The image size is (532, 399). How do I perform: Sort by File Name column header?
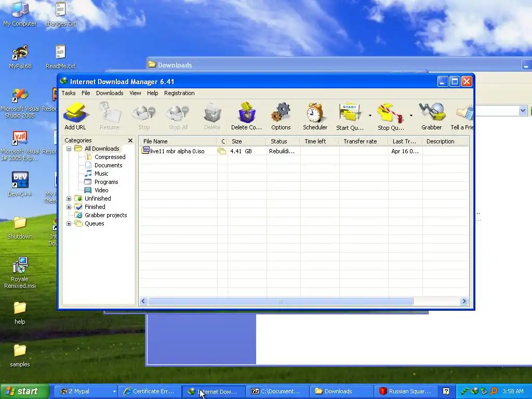click(x=178, y=141)
